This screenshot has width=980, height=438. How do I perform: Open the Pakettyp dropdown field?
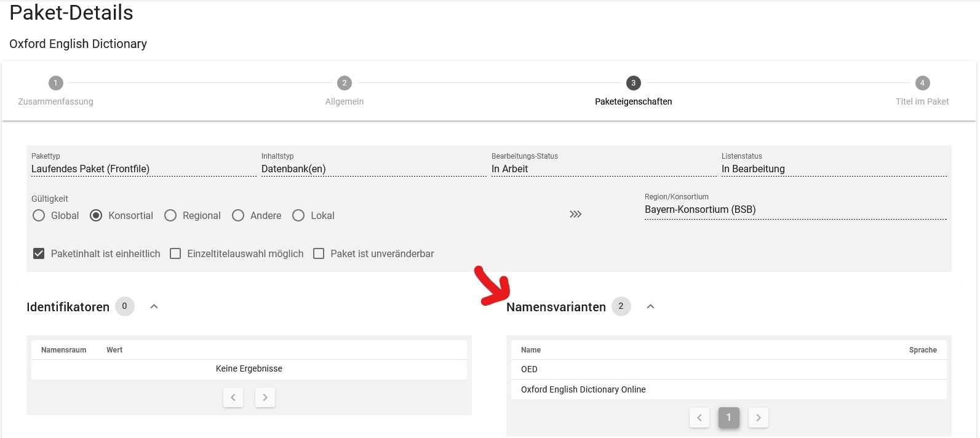pos(143,169)
